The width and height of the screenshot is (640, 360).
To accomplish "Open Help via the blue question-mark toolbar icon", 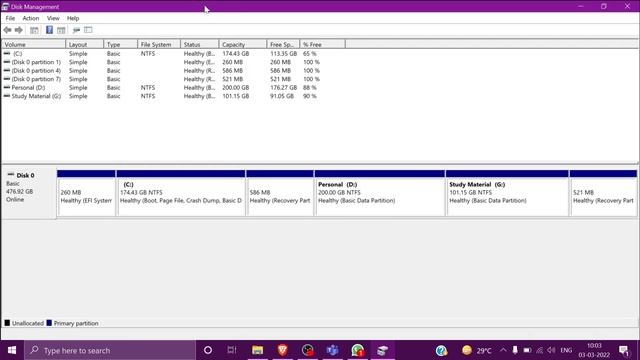I will [x=49, y=30].
